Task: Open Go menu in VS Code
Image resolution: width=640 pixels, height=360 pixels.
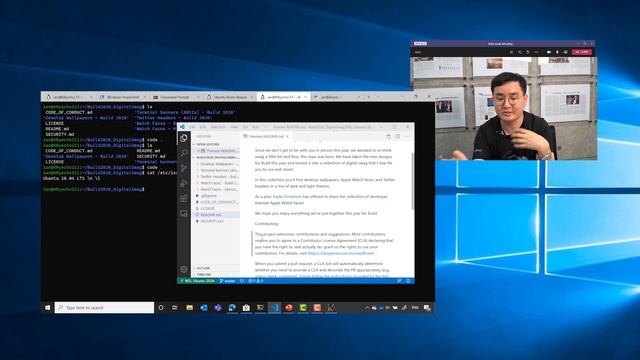Action: (x=245, y=127)
